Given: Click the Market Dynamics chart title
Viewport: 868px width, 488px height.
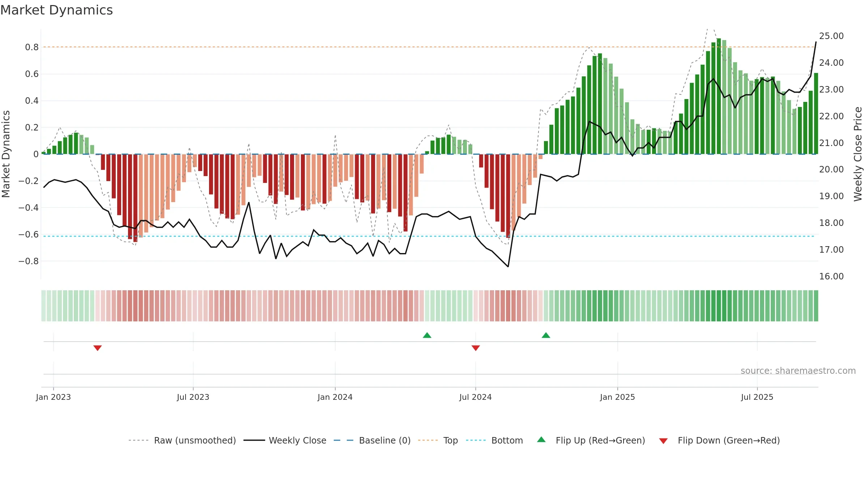Looking at the screenshot, I should point(56,10).
